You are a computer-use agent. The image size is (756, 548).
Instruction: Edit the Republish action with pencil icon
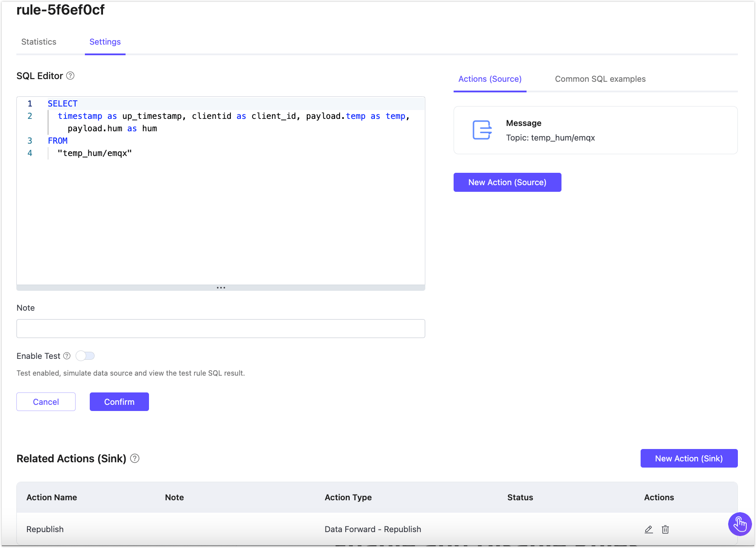click(649, 529)
